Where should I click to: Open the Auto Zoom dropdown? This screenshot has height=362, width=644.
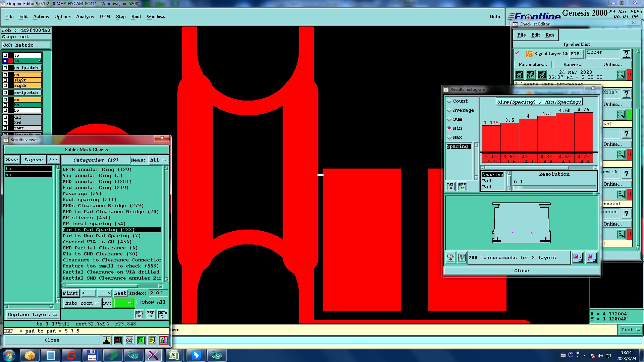pyautogui.click(x=82, y=303)
